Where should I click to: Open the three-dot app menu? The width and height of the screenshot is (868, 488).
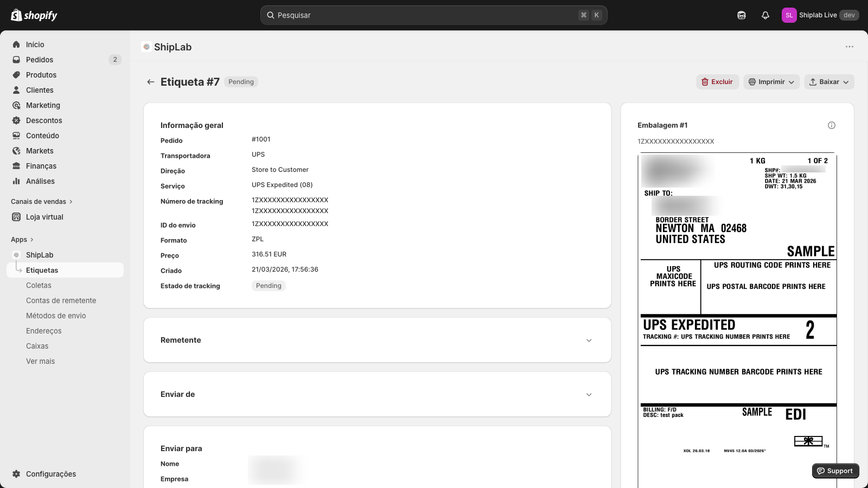850,47
